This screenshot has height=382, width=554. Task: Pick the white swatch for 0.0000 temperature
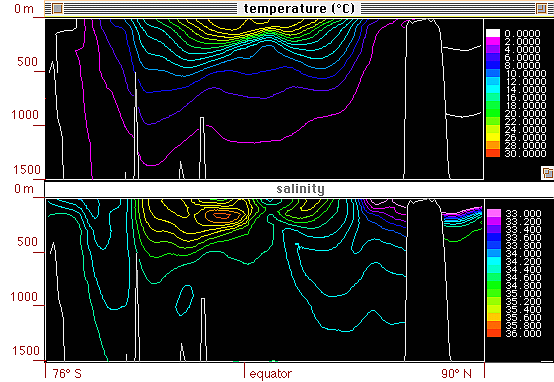pos(493,33)
